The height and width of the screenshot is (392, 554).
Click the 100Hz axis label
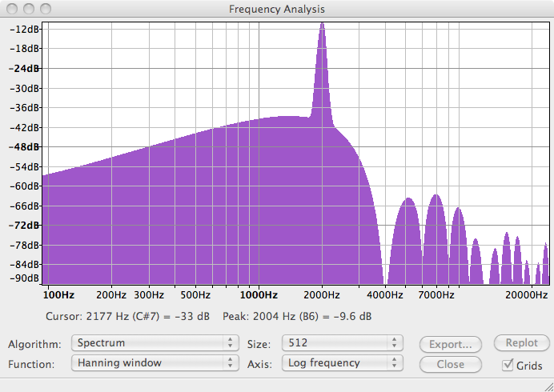pyautogui.click(x=58, y=295)
